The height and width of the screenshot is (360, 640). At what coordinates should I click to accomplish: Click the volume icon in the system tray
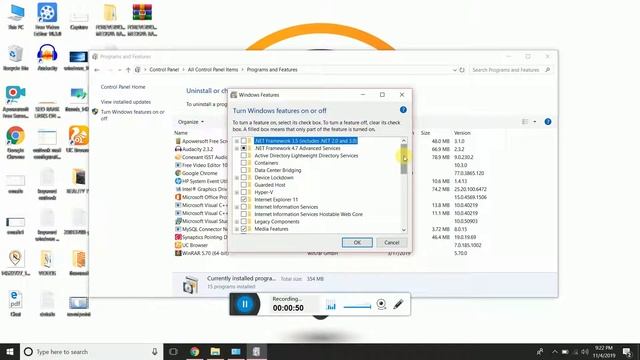pos(585,351)
